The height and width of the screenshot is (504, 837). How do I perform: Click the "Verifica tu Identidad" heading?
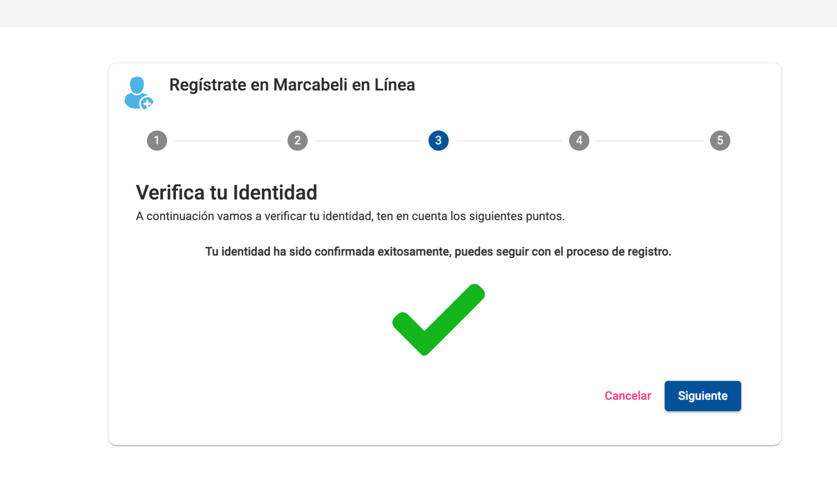226,193
